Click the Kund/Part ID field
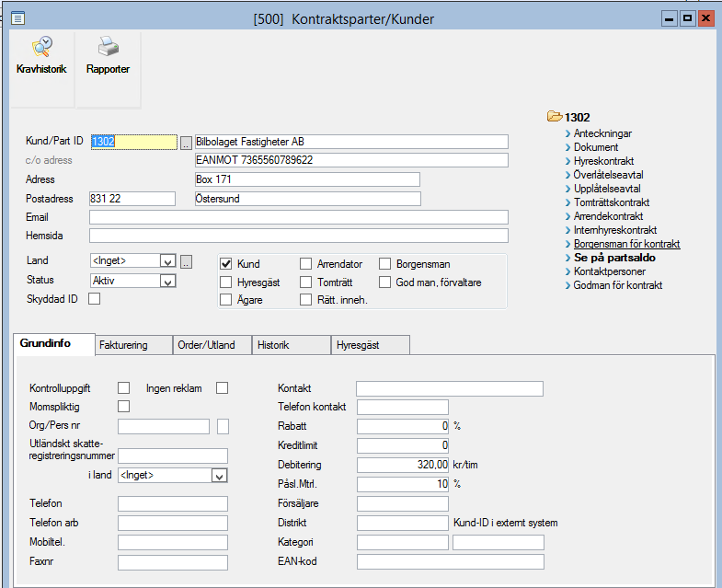This screenshot has width=722, height=588. point(133,142)
